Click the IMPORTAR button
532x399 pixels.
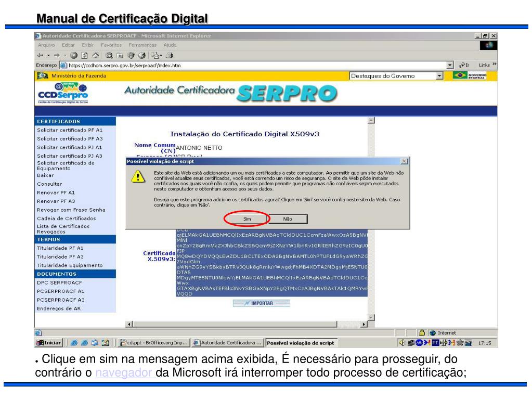pos(261,303)
